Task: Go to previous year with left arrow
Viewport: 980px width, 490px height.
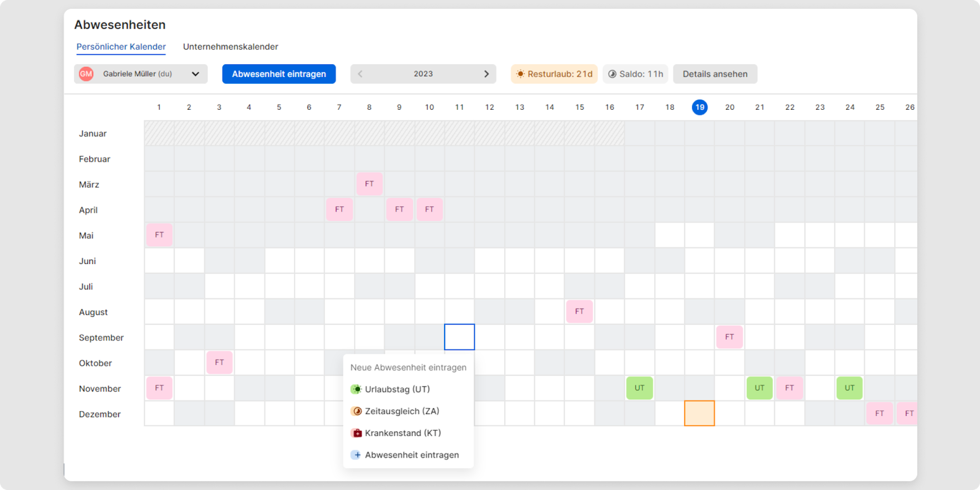Action: pyautogui.click(x=360, y=74)
